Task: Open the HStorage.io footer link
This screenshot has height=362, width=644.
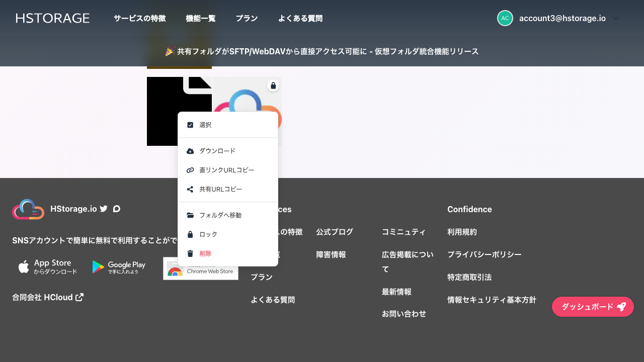Action: point(73,209)
